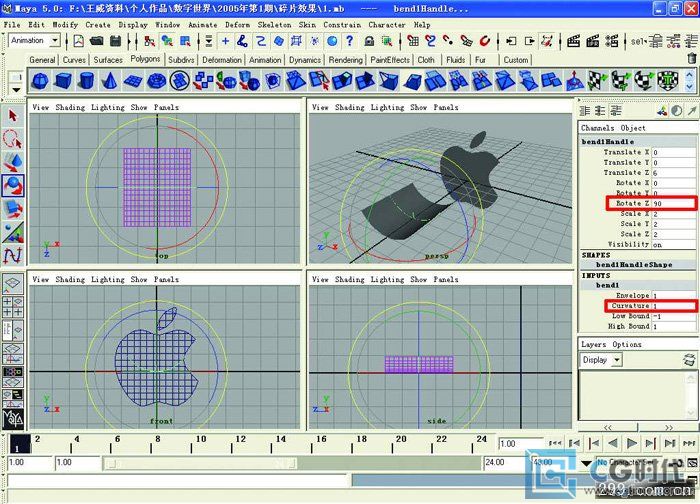Screen dimensions: 700x504
Task: Toggle the joints selection mask icon
Action: [242, 41]
